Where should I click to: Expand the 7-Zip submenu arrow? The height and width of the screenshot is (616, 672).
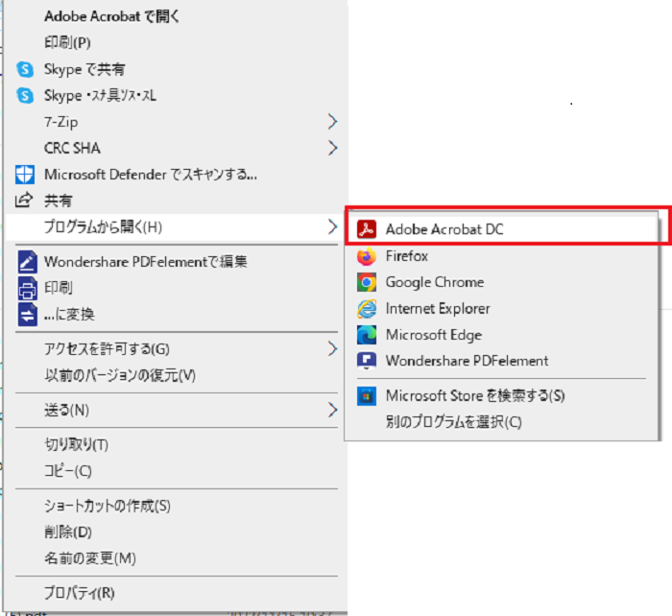click(332, 122)
